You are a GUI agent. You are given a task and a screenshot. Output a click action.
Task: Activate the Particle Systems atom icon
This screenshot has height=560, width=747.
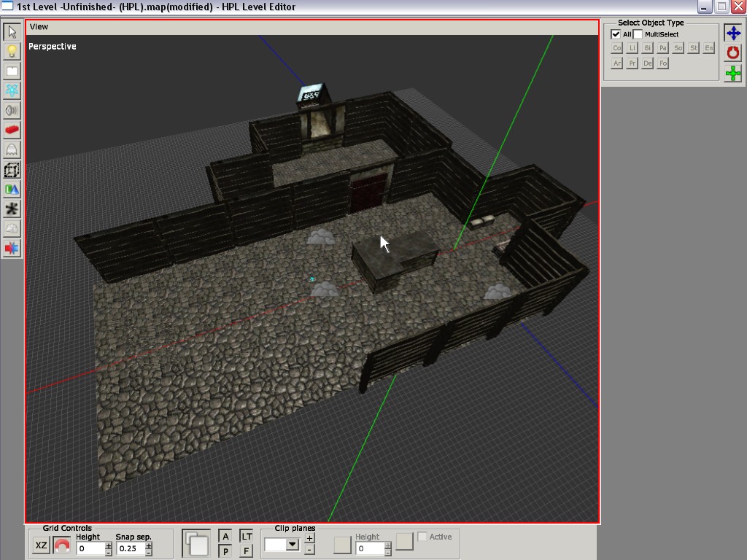(12, 90)
